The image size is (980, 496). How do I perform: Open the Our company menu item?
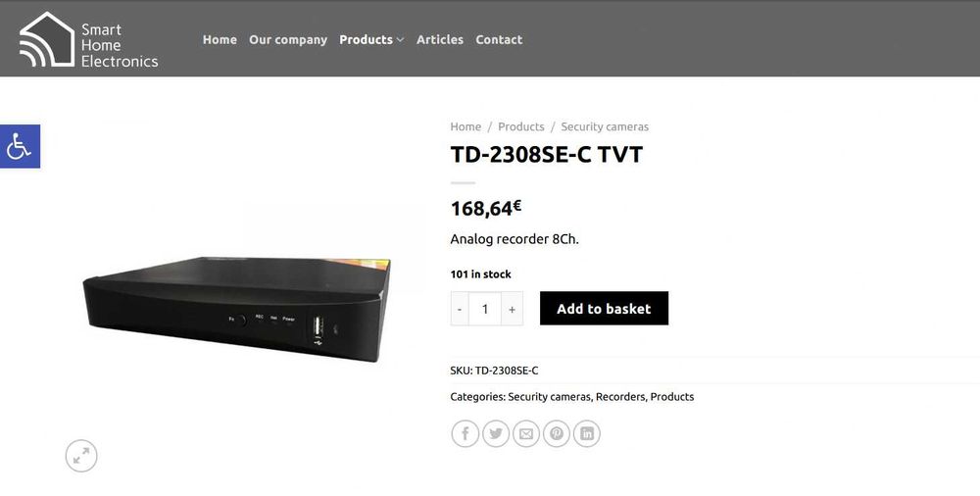(x=288, y=39)
